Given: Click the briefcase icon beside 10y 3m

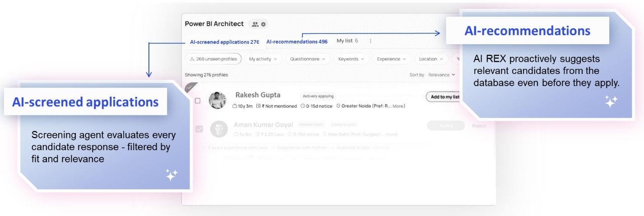Looking at the screenshot, I should 235,106.
